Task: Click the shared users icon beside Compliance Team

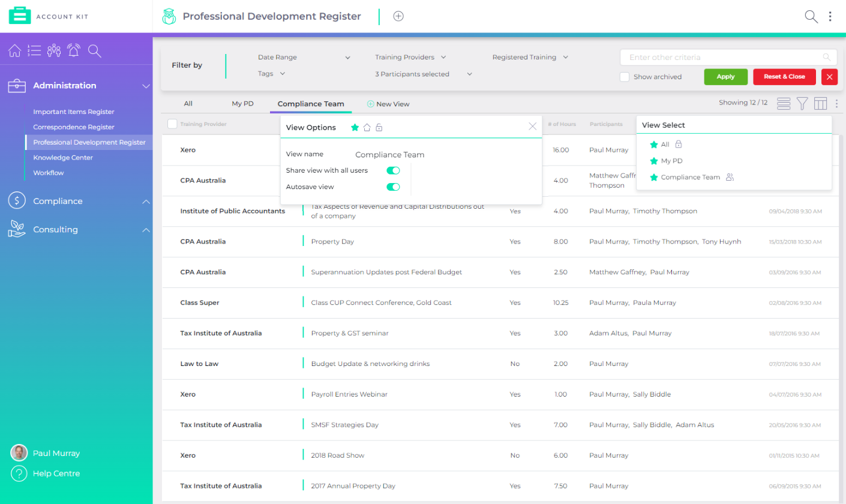Action: pyautogui.click(x=730, y=177)
